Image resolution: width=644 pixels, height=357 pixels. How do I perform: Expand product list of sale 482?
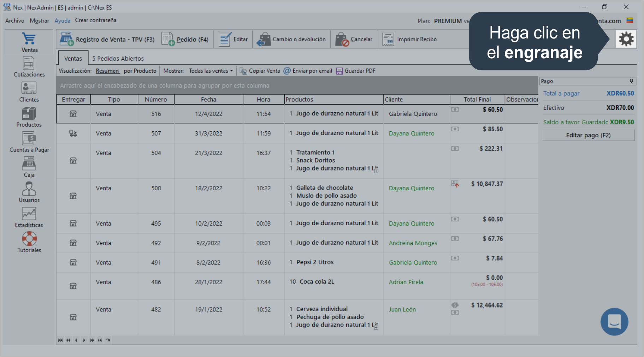[x=376, y=327]
